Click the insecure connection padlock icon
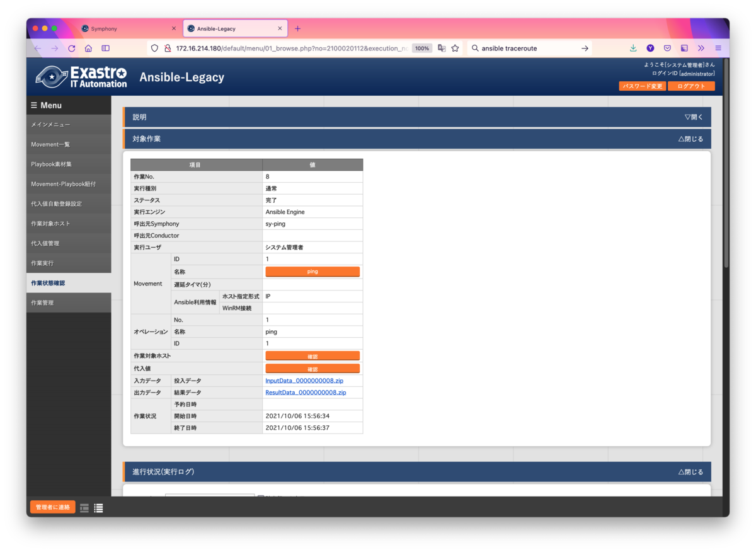The image size is (756, 552). (168, 48)
